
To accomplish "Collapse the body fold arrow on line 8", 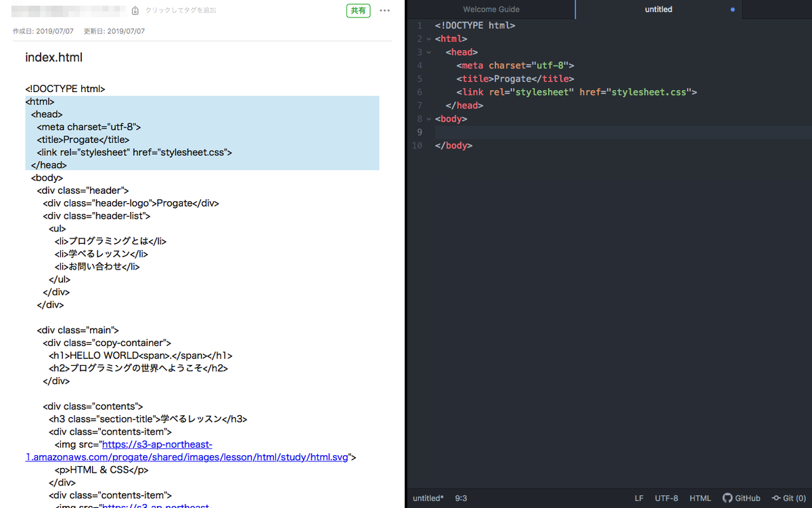I will pyautogui.click(x=428, y=119).
